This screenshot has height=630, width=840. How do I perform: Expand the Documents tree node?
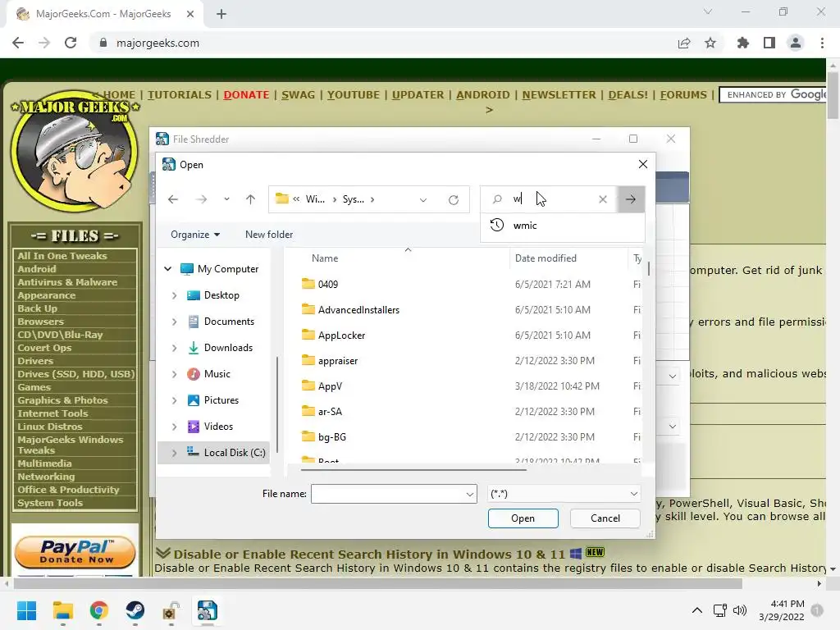[x=174, y=322]
